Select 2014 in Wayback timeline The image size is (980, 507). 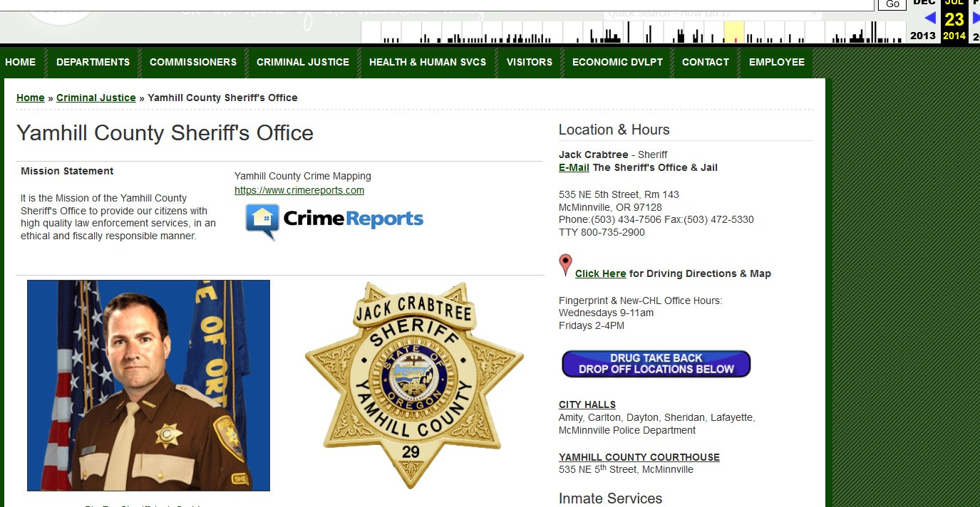954,36
